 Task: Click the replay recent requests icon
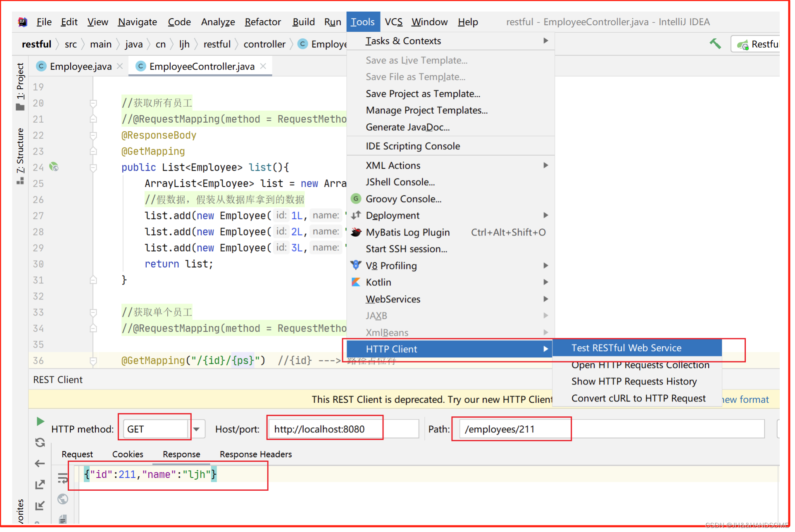click(x=40, y=442)
